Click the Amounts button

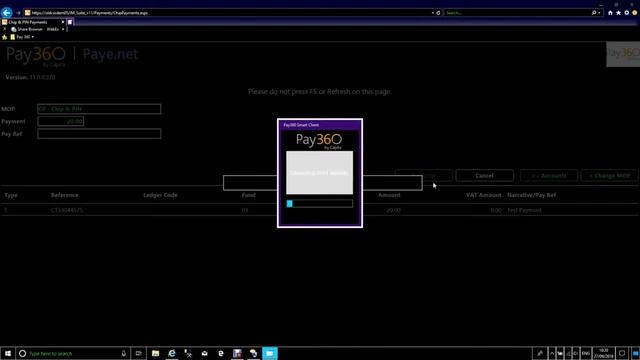(x=549, y=176)
